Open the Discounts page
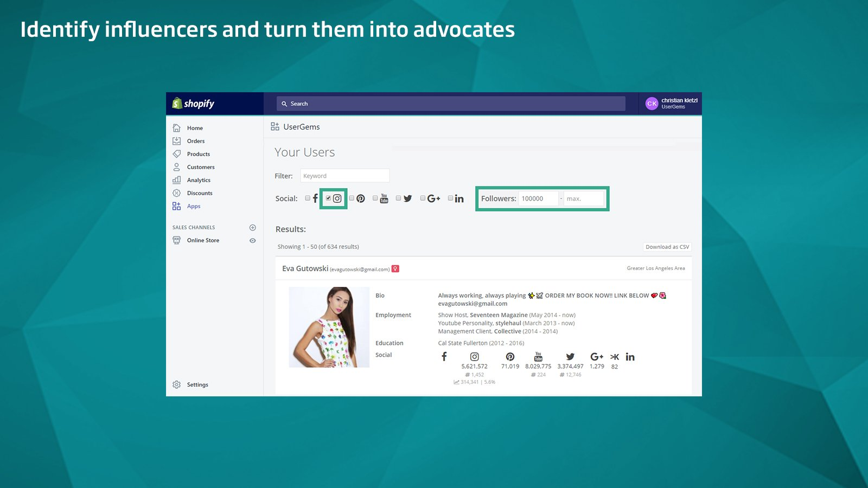The image size is (868, 488). point(200,193)
